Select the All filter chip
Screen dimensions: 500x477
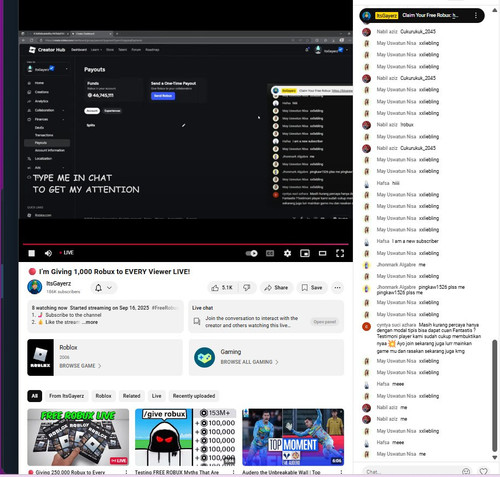coord(35,396)
